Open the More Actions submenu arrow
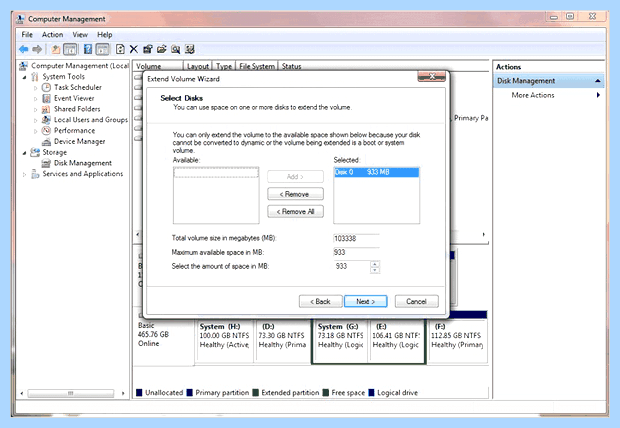This screenshot has width=620, height=428. pyautogui.click(x=598, y=95)
